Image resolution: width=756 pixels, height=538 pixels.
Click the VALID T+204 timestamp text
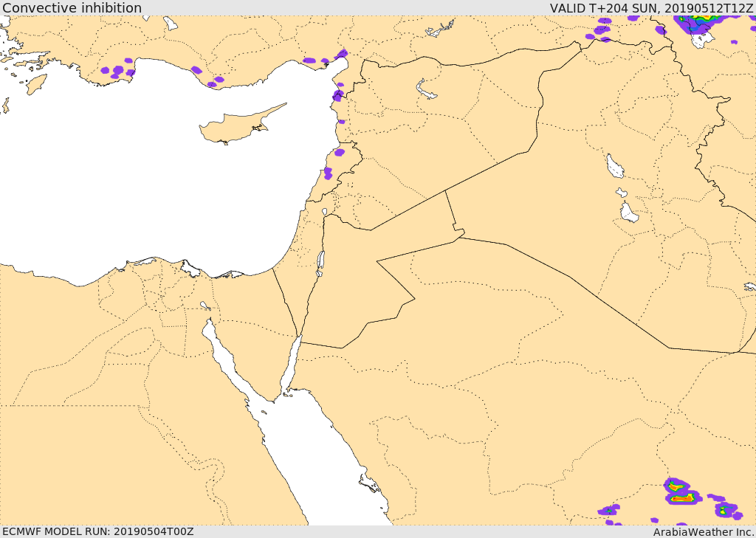tap(651, 8)
